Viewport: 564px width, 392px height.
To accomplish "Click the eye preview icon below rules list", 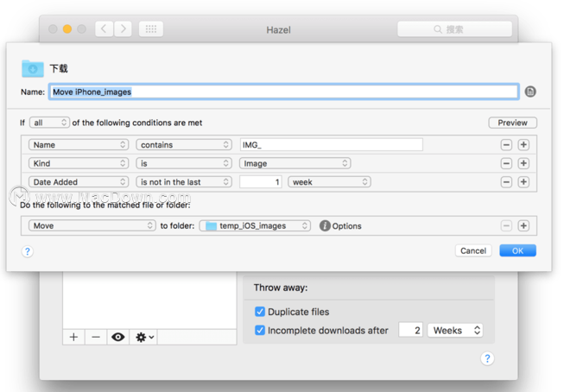I will point(118,337).
